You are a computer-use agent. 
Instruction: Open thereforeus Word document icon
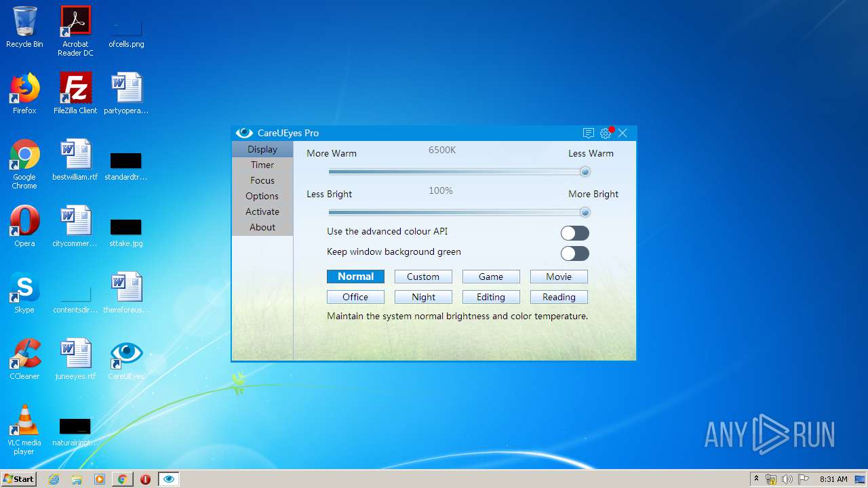click(x=126, y=293)
